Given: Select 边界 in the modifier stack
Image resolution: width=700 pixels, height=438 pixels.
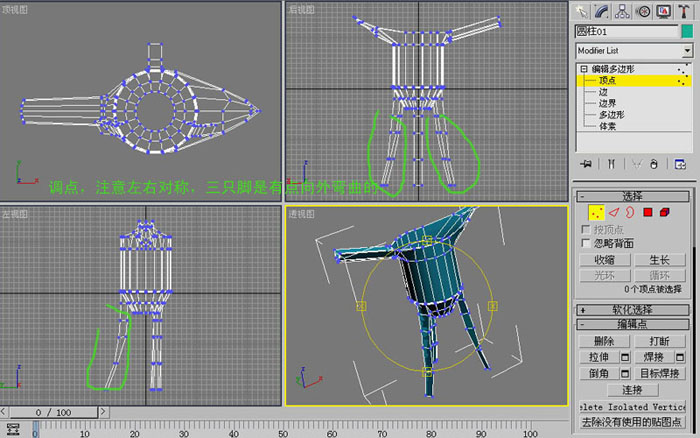Looking at the screenshot, I should click(x=607, y=103).
